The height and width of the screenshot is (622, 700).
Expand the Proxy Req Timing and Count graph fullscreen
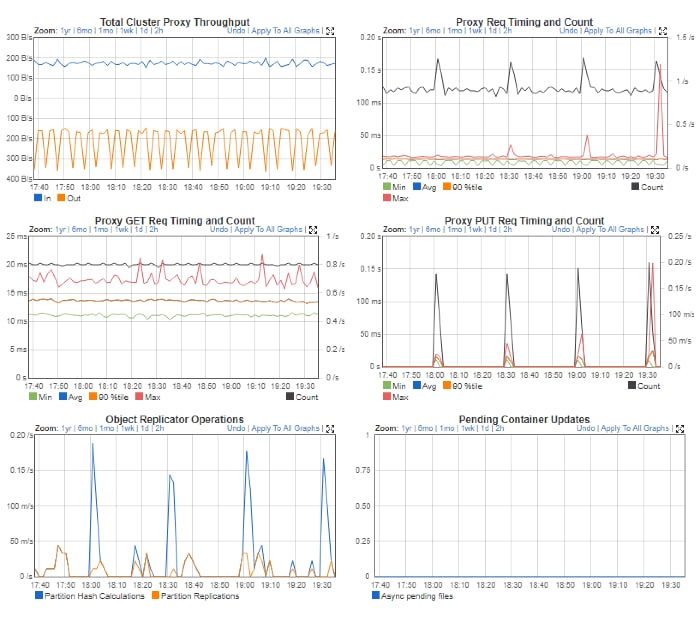(663, 31)
